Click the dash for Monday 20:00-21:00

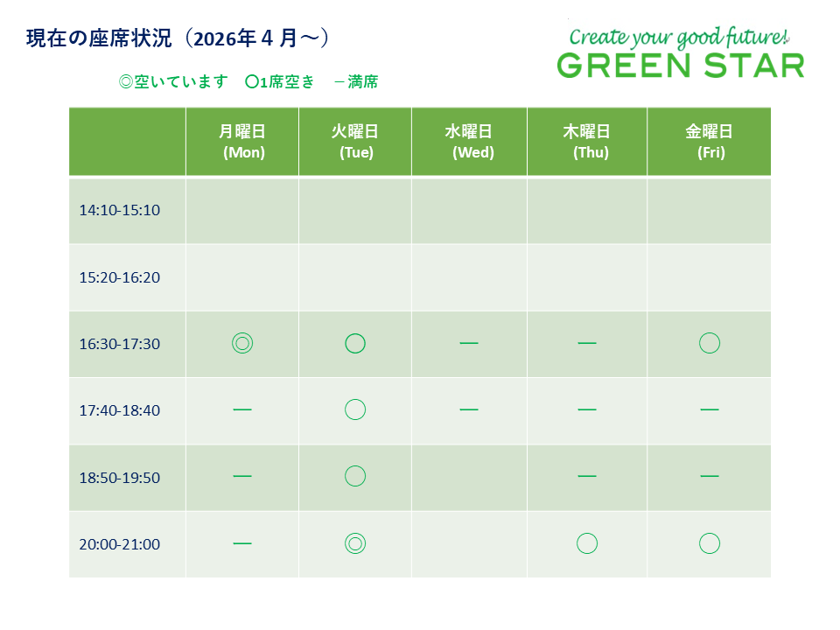(242, 543)
